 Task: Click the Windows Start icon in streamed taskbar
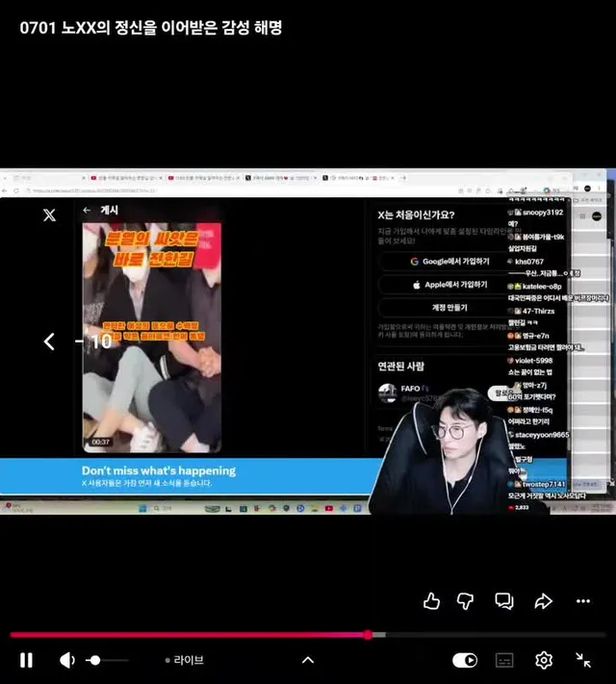click(x=142, y=508)
